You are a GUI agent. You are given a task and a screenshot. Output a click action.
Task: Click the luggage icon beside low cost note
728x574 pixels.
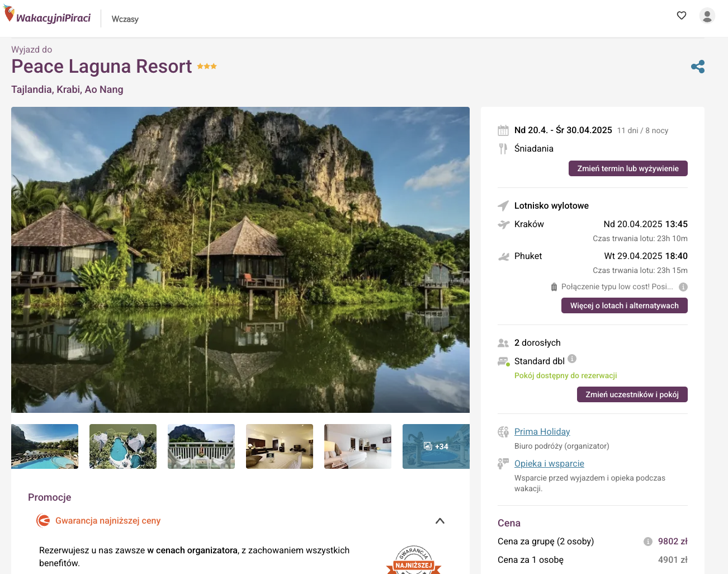[x=554, y=287]
